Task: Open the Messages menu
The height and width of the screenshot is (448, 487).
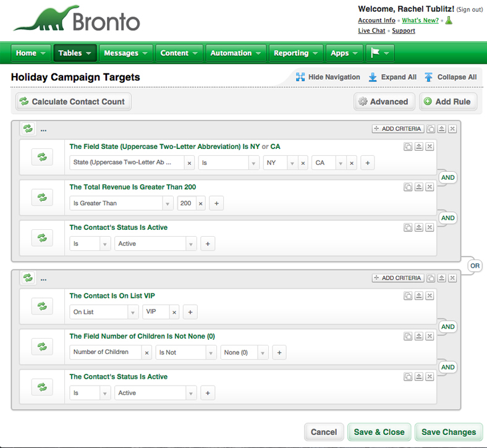Action: [125, 53]
